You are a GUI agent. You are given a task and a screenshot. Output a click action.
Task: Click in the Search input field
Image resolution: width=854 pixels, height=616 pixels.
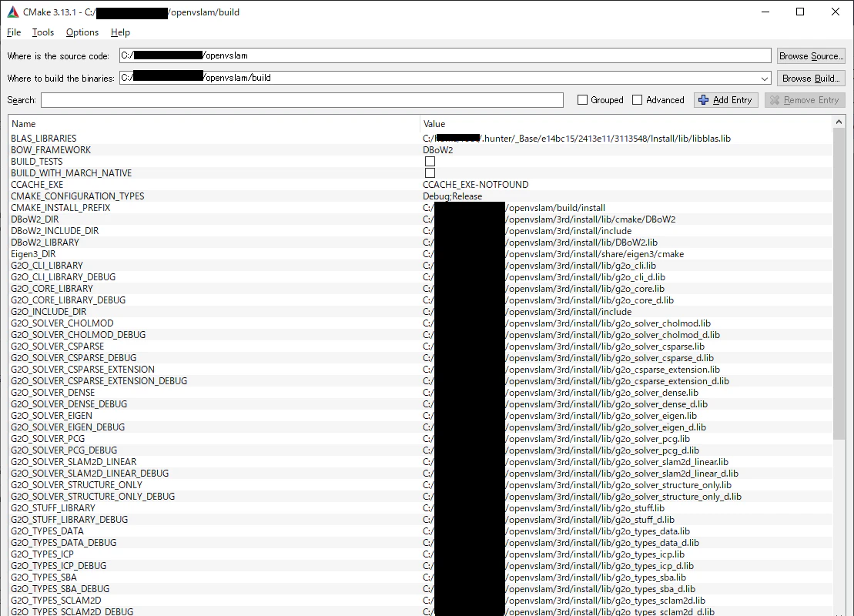(x=303, y=100)
